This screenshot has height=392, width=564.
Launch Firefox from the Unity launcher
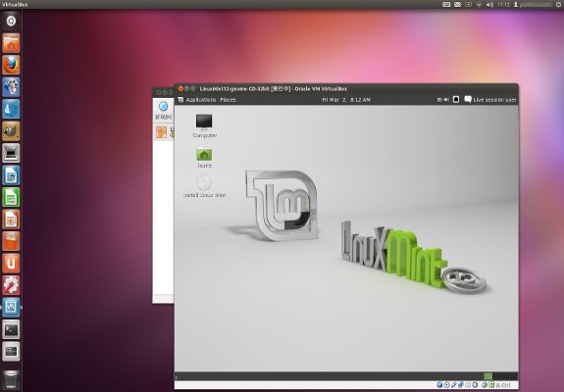point(11,65)
